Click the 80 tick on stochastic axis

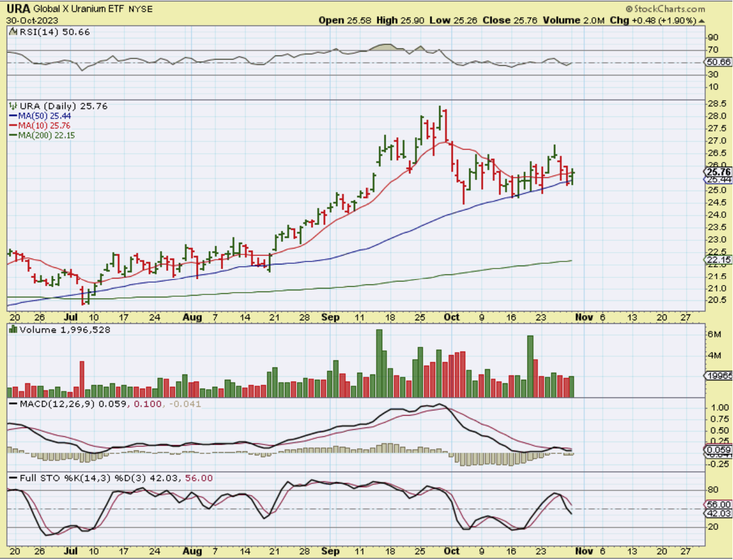click(712, 490)
